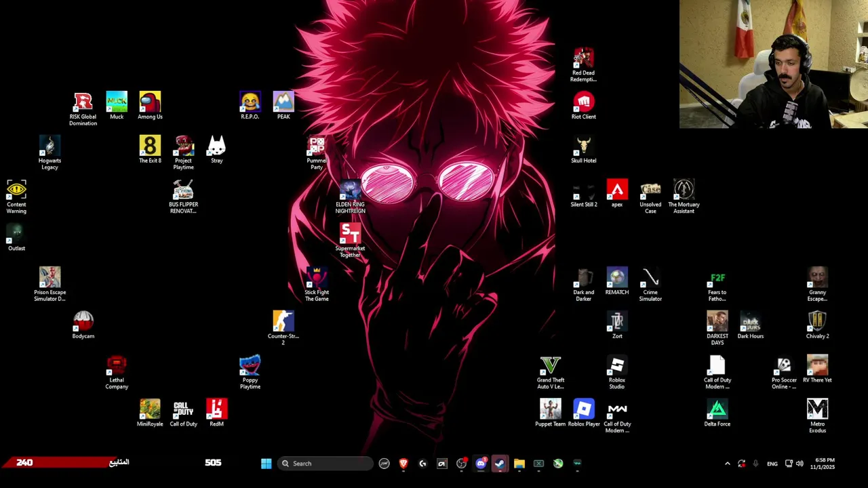Open the apex desktop shortcut

point(617,194)
